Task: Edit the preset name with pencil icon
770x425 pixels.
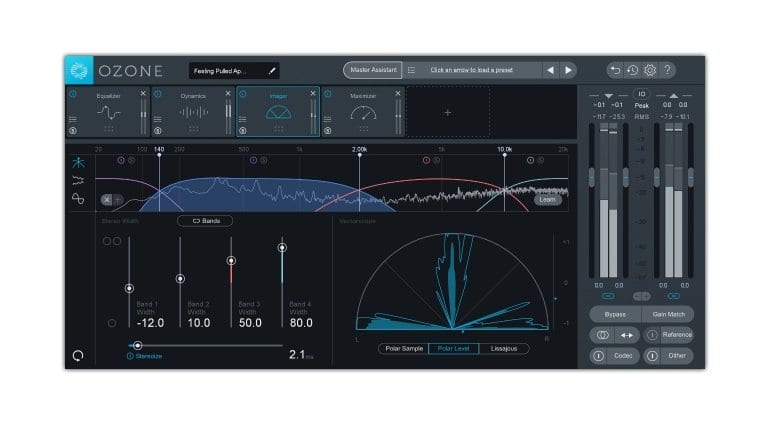Action: (272, 71)
